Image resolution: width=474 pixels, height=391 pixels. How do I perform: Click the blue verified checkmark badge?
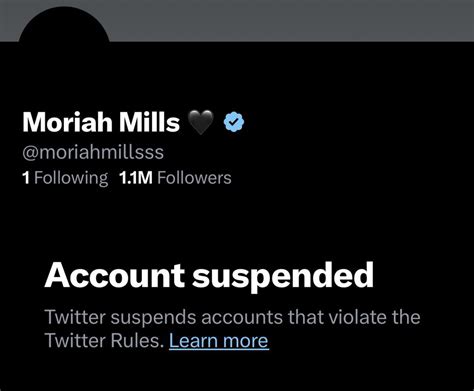coord(234,122)
